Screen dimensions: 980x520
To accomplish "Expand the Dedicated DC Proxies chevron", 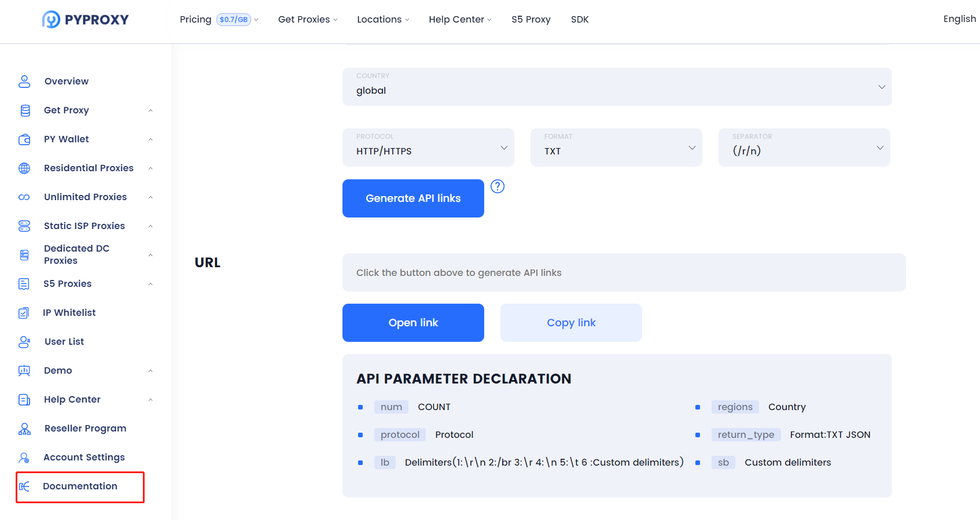I will pos(150,255).
